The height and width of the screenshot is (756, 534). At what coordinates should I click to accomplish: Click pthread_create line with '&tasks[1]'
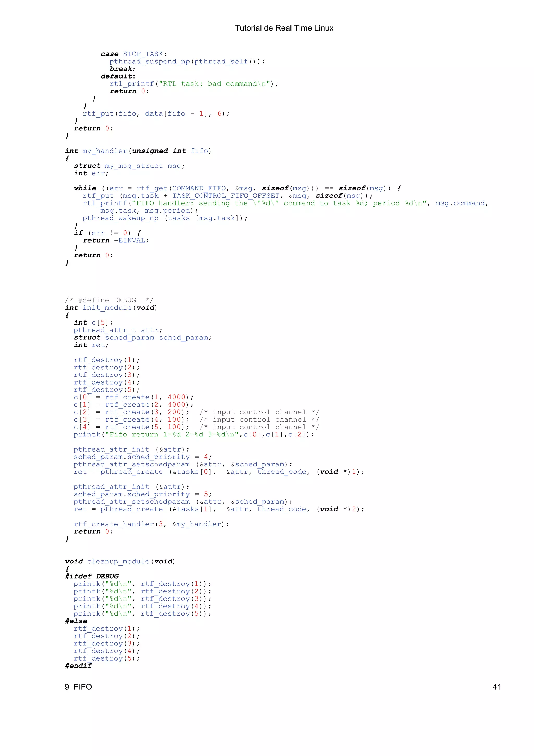pos(219,509)
